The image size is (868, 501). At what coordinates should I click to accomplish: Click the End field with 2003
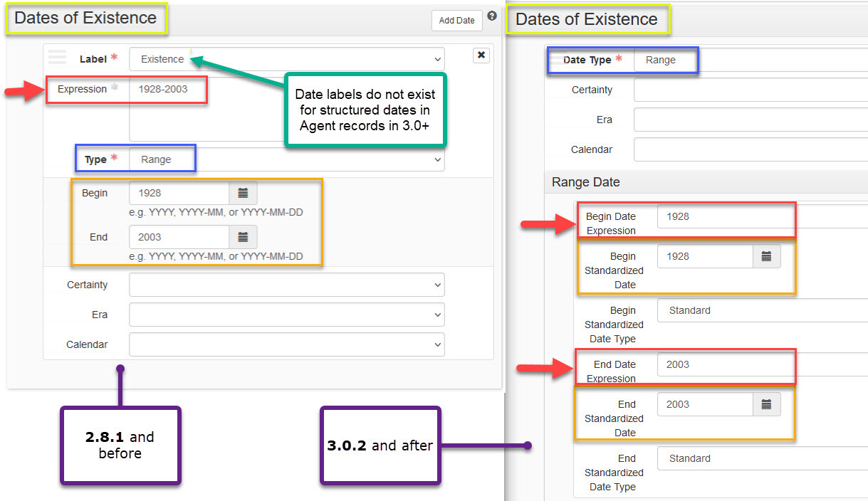coord(179,237)
